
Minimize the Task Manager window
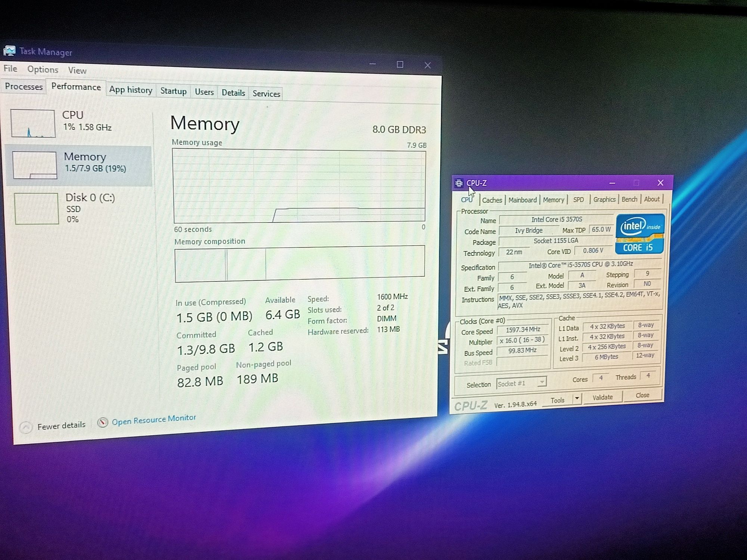click(x=372, y=64)
